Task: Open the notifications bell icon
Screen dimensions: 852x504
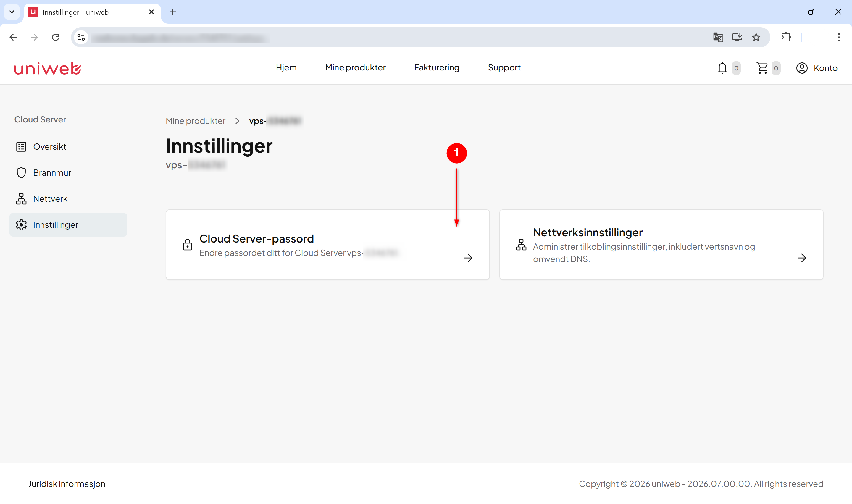Action: [722, 68]
